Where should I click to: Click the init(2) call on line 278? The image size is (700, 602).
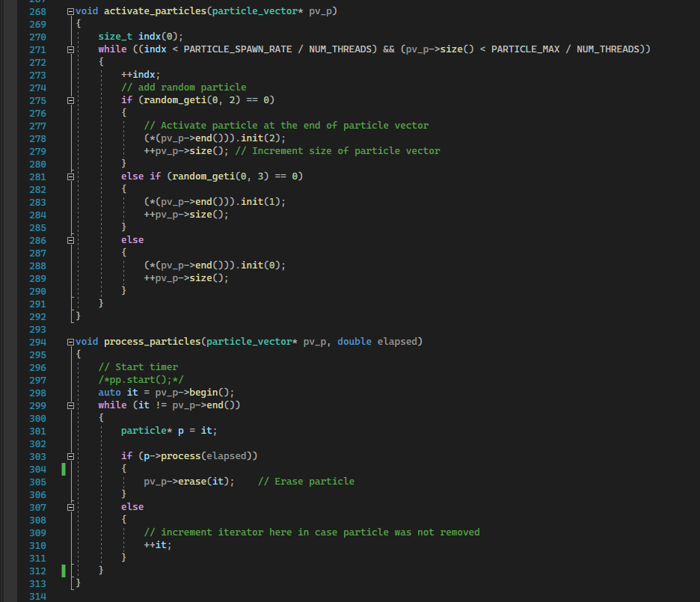coord(260,138)
